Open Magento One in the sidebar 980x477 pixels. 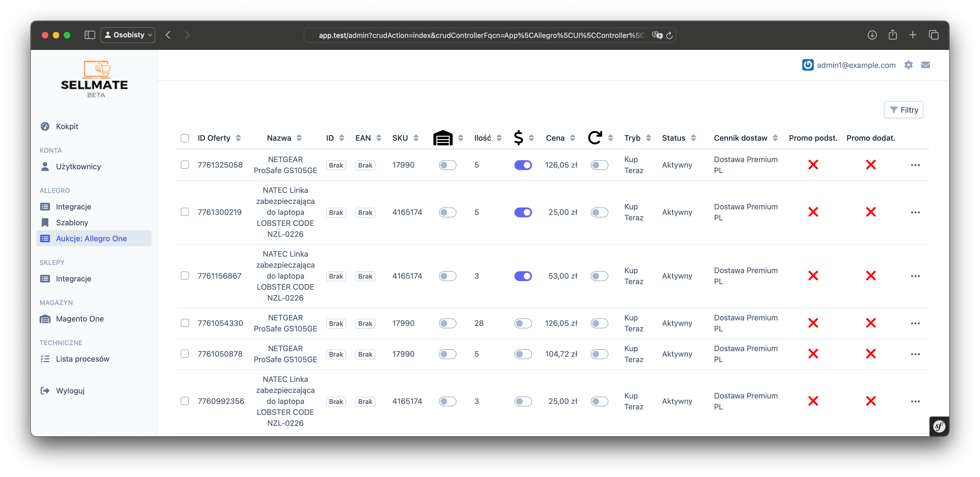click(x=80, y=319)
